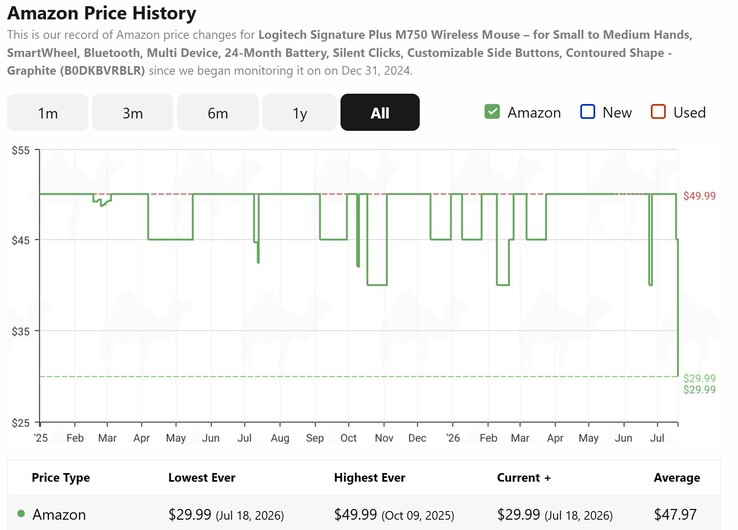The width and height of the screenshot is (738, 530).
Task: Uncheck the Amazon price checkbox
Action: (492, 112)
